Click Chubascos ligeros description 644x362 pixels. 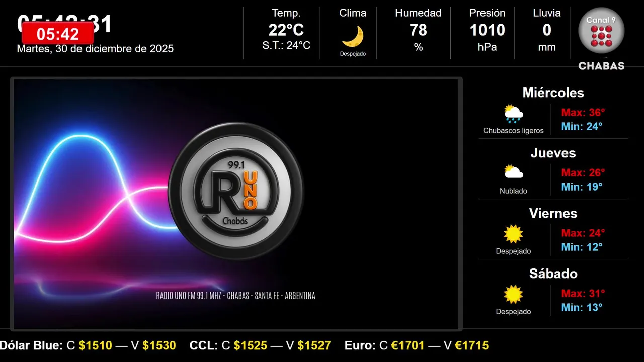[x=513, y=131]
